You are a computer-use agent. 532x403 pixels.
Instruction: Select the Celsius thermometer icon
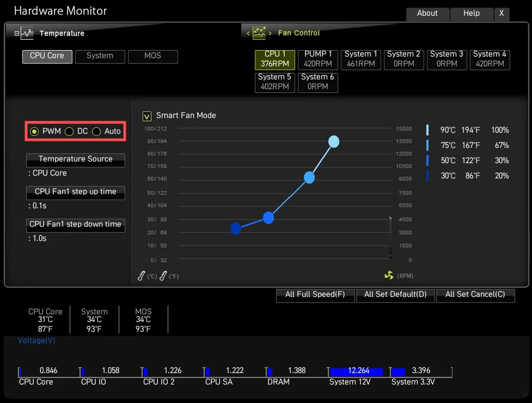point(141,276)
